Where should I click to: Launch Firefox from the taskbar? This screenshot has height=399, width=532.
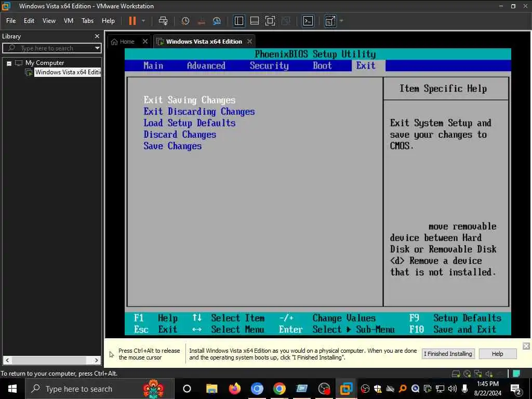[234, 389]
